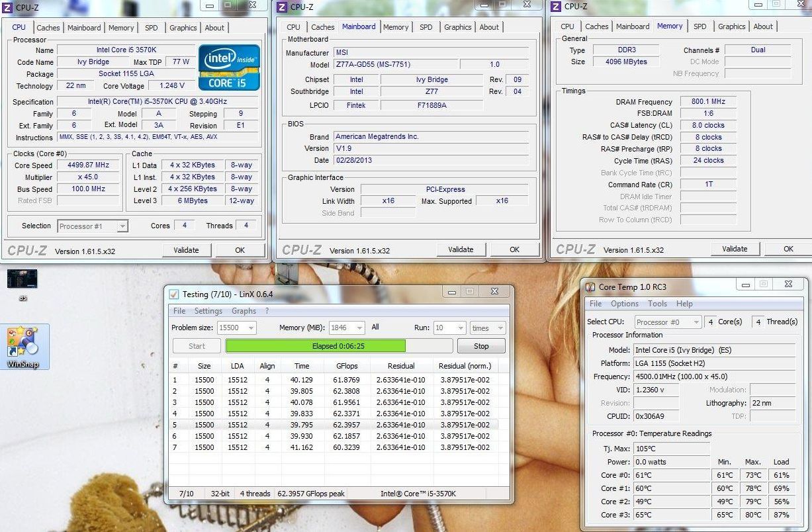Screen dimensions: 812x532
Task: Open the SPD tab in CPU window
Action: click(x=152, y=28)
